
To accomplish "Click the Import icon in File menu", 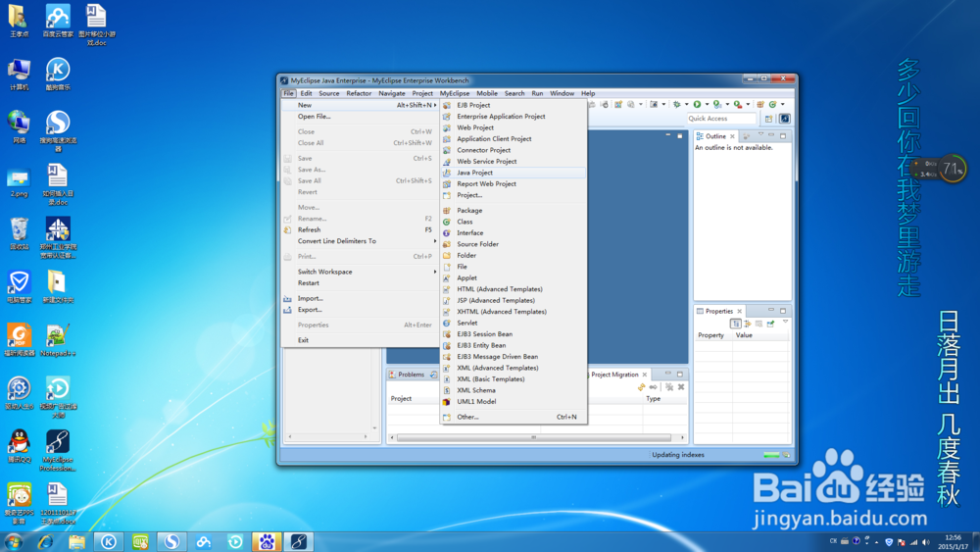I will click(287, 299).
